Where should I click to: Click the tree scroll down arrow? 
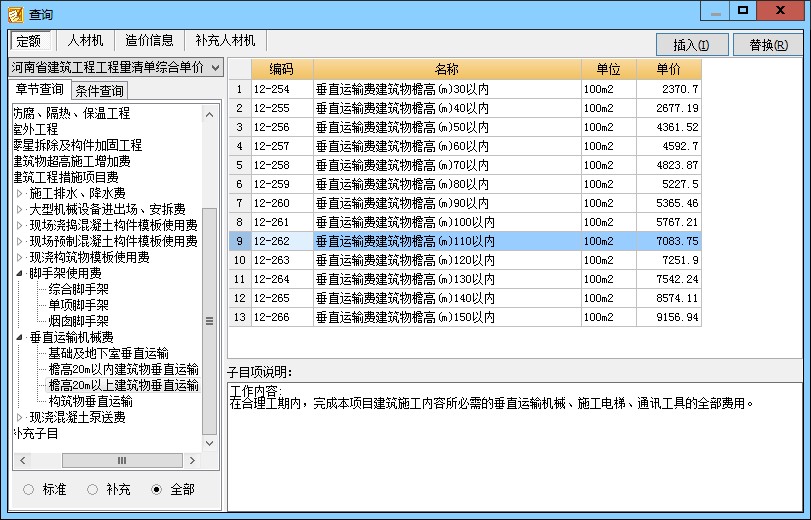pyautogui.click(x=209, y=443)
